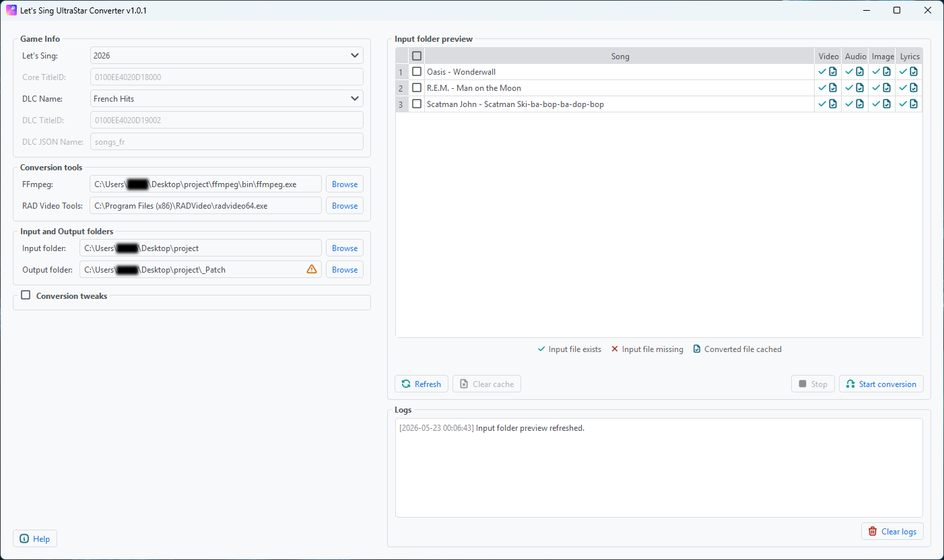Tick the Oasis - Wonderwall song checkbox

[417, 71]
